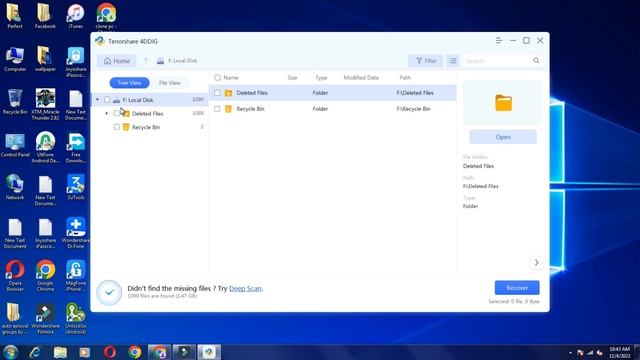Open Control Panel desktop icon
640x360 pixels.
(x=15, y=145)
